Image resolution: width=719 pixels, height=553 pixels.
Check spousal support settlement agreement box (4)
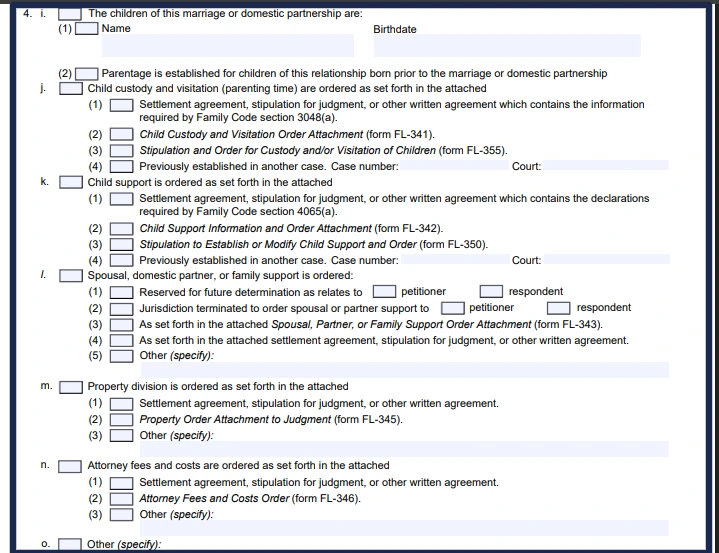(x=122, y=341)
